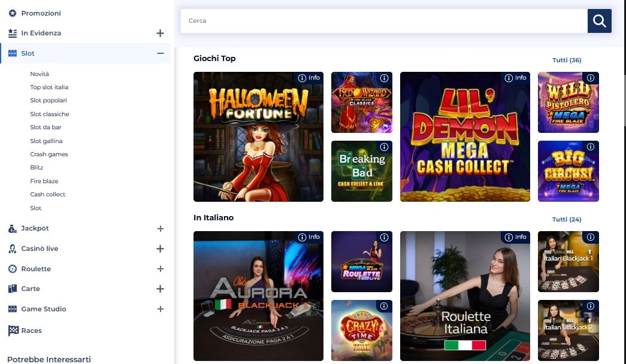Expand the Carte section
This screenshot has height=364, width=626.
point(160,289)
